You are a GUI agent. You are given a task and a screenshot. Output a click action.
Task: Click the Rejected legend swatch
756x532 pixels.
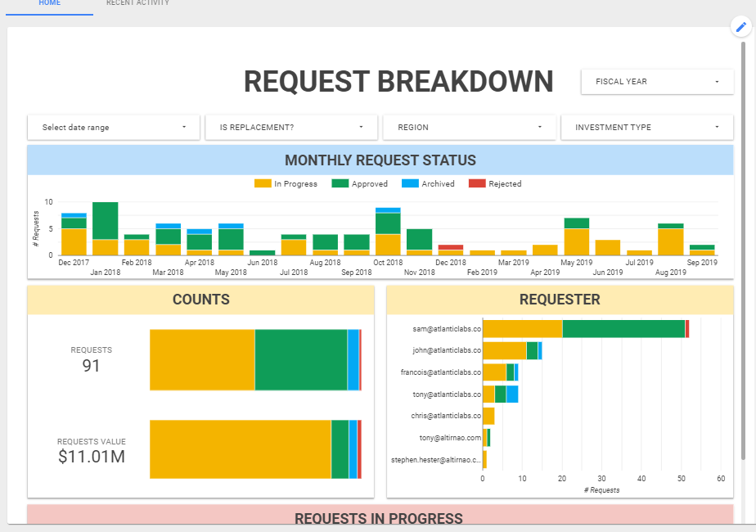[x=477, y=184]
